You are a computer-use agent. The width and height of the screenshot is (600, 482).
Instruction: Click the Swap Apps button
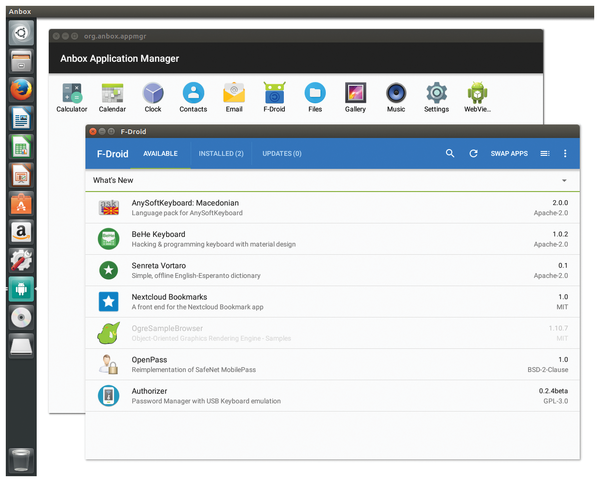click(x=509, y=153)
